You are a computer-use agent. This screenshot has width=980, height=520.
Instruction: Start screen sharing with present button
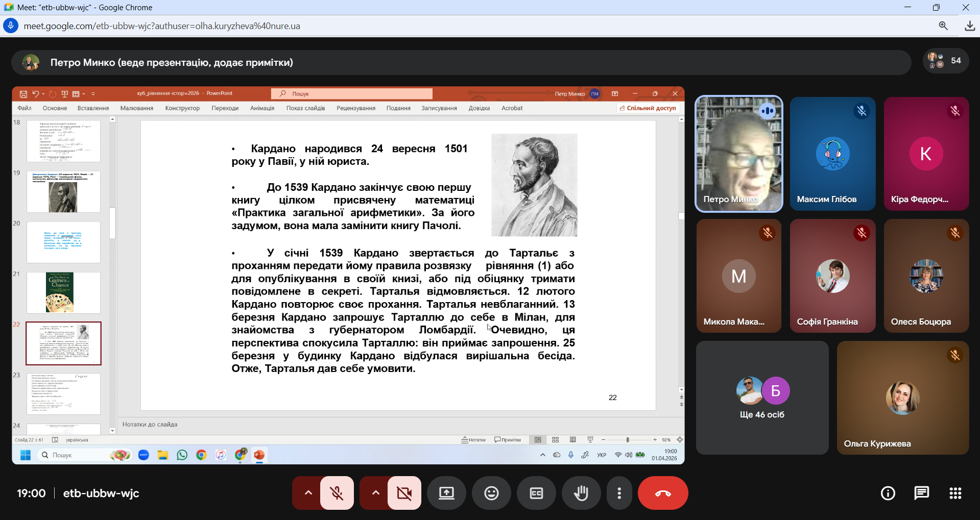click(446, 493)
